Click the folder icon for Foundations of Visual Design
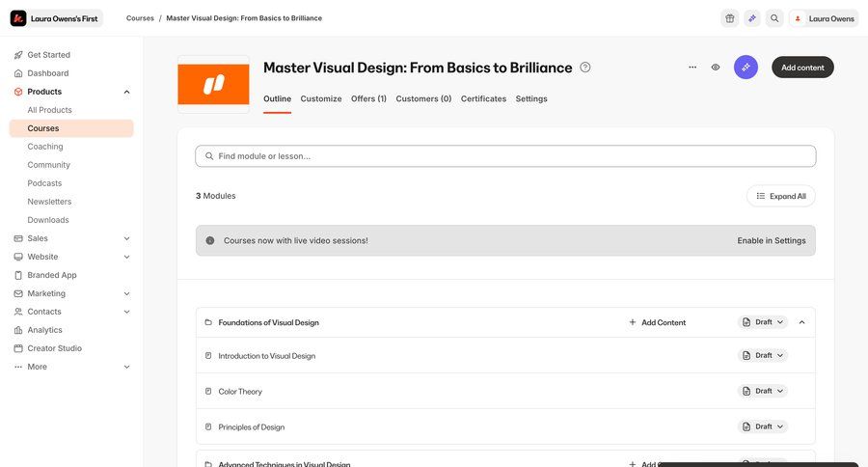Viewport: 868px width, 467px height. [208, 322]
